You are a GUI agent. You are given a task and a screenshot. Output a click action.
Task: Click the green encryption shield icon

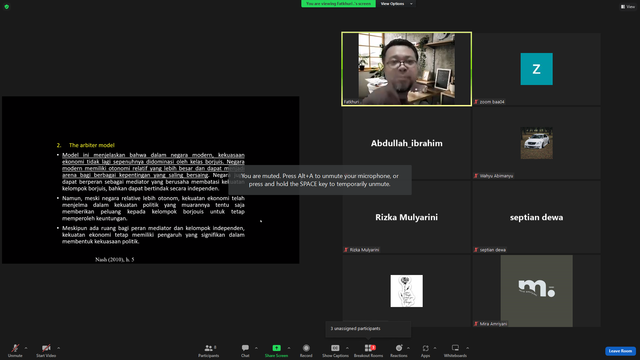[x=7, y=7]
